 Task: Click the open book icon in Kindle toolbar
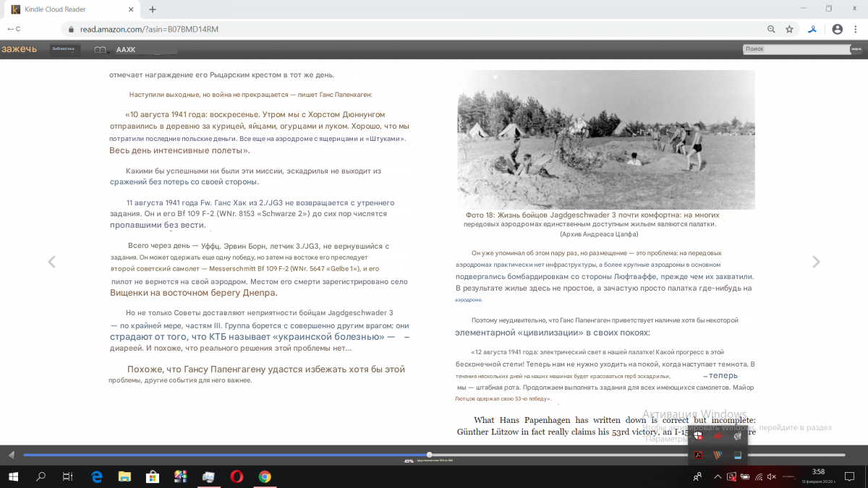pyautogui.click(x=101, y=50)
